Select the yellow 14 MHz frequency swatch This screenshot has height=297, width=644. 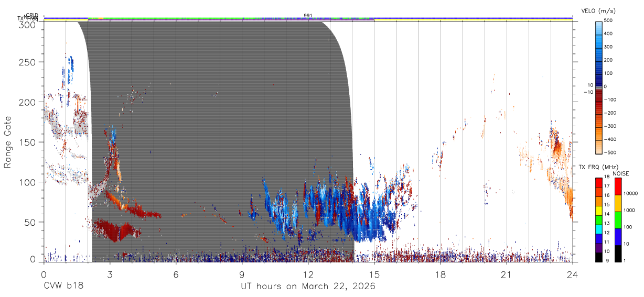(x=598, y=210)
